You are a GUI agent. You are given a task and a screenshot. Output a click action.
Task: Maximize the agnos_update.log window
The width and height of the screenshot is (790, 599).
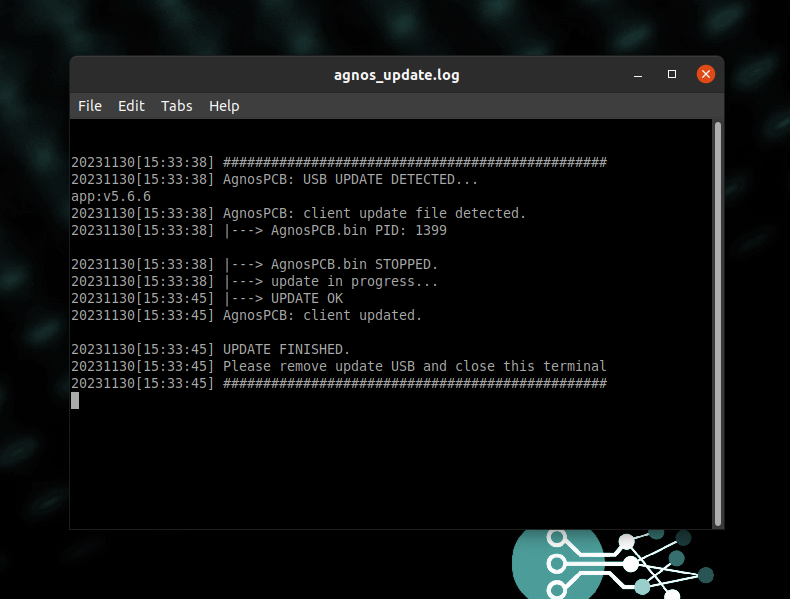click(672, 75)
